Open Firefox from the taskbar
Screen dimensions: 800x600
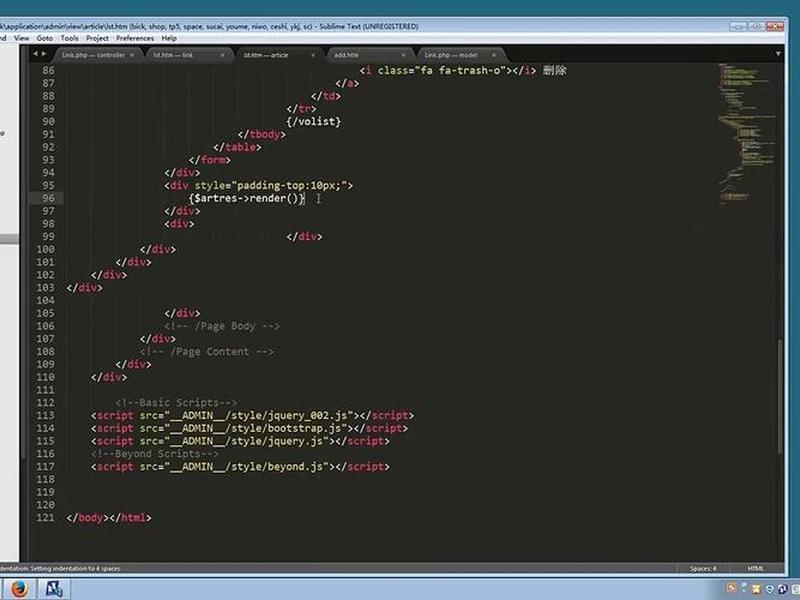coord(19,589)
